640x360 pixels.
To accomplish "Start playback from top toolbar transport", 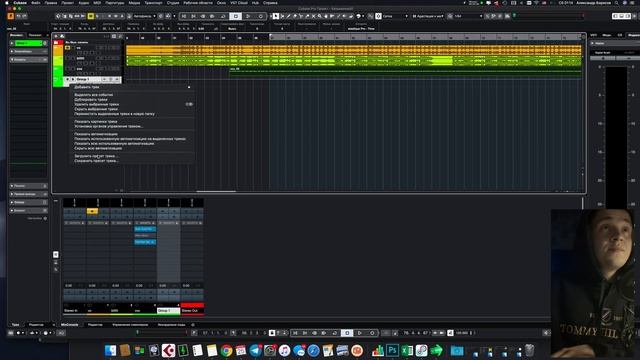I will pos(248,16).
